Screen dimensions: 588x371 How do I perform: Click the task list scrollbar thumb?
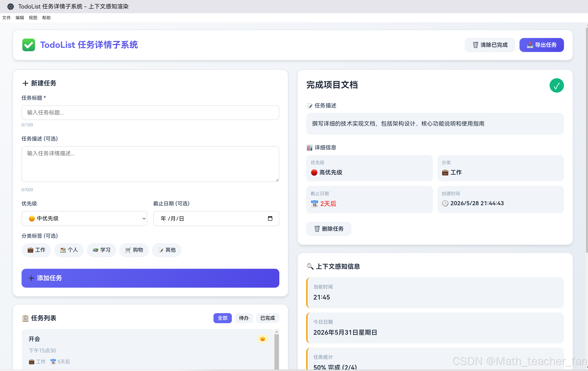[277, 352]
